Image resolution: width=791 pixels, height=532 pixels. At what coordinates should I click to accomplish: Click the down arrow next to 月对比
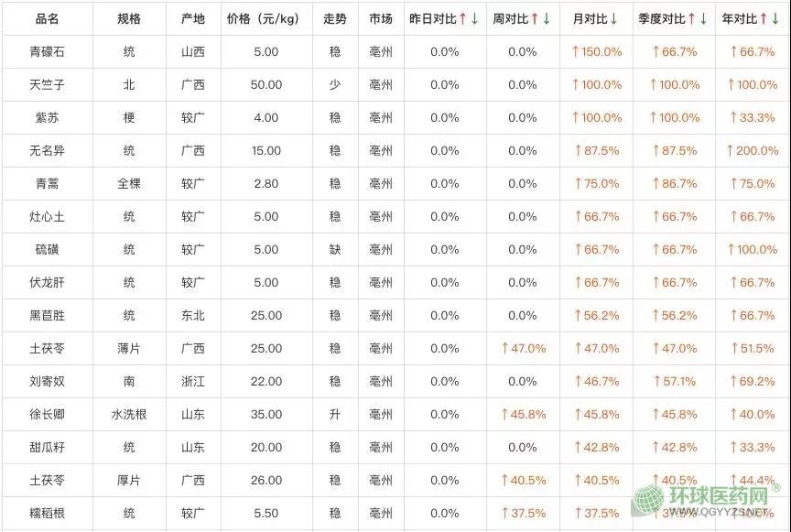[x=613, y=18]
